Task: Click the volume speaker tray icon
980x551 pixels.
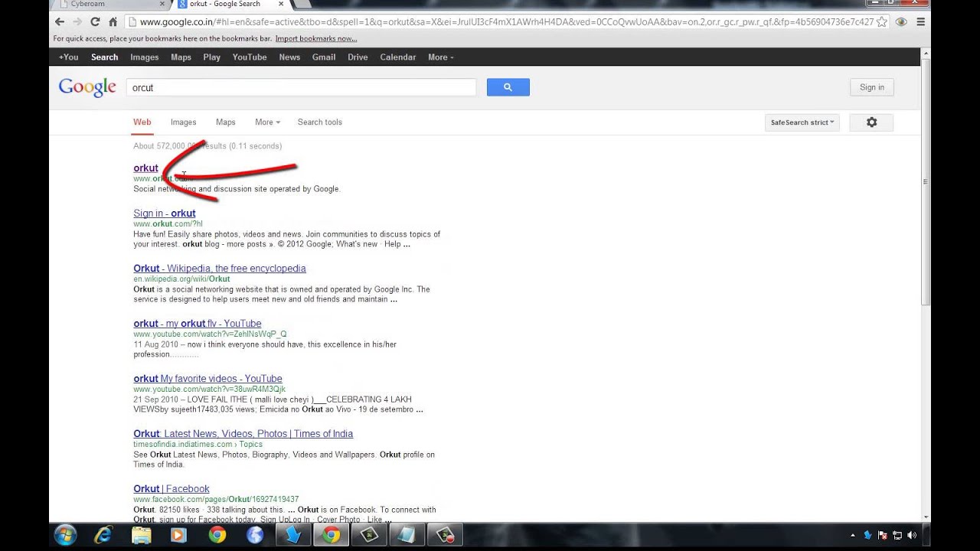Action: (911, 535)
